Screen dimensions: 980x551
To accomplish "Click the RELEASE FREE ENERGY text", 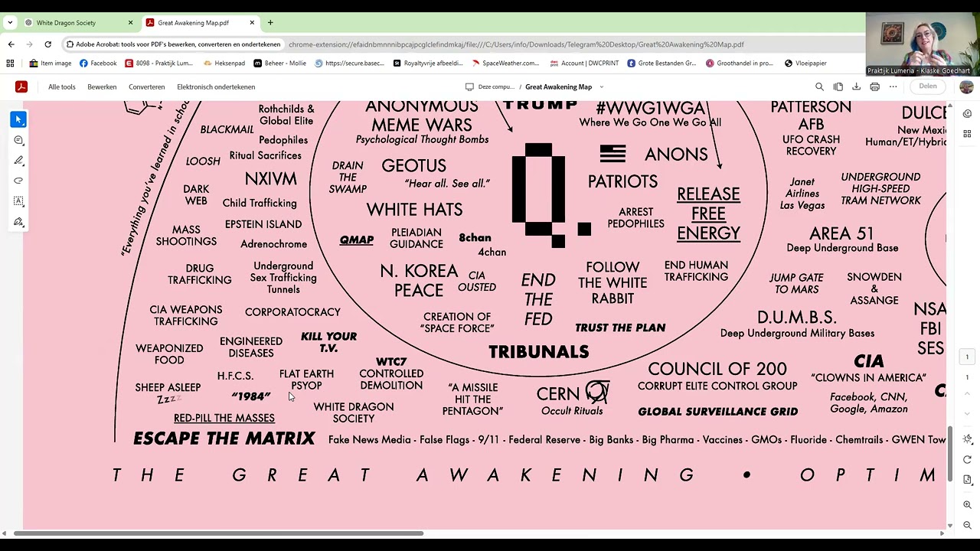I will (x=708, y=214).
